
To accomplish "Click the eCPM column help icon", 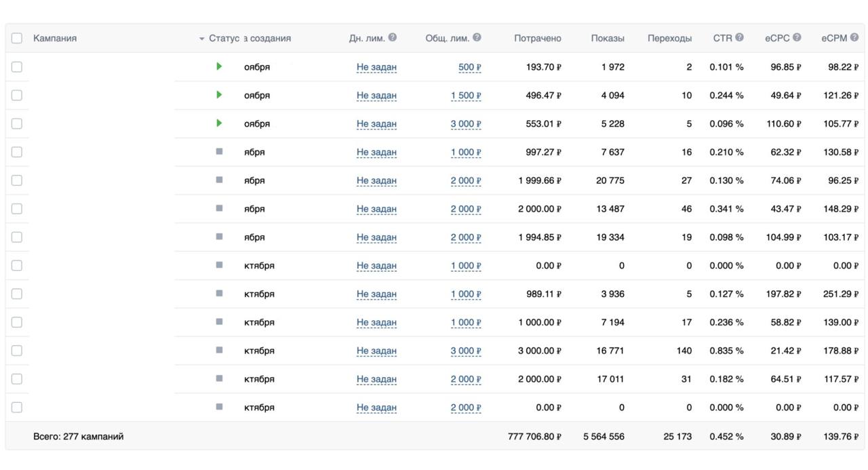I will pyautogui.click(x=854, y=38).
